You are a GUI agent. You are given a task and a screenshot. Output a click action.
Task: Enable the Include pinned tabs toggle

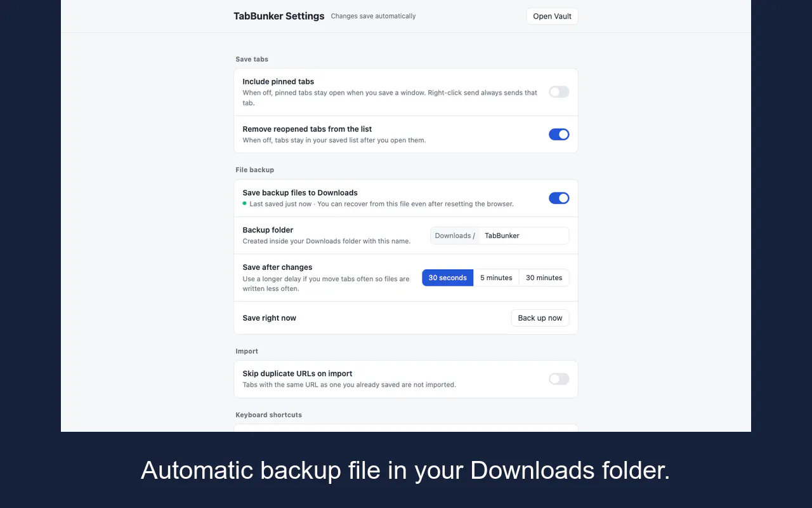pyautogui.click(x=559, y=92)
